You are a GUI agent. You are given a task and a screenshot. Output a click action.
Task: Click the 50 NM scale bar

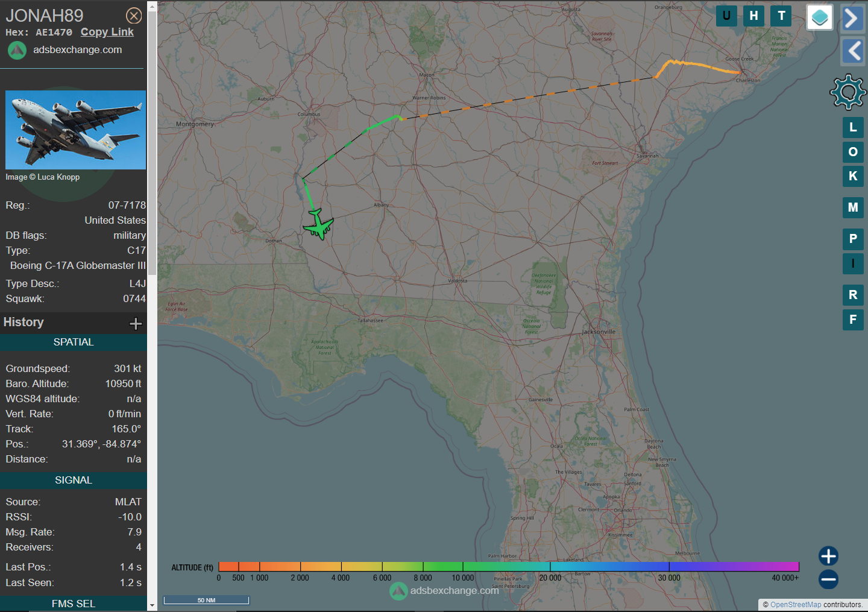(x=206, y=600)
